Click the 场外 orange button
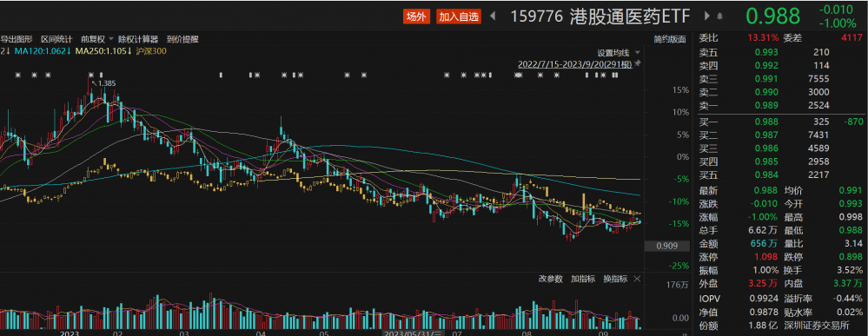 click(x=417, y=16)
